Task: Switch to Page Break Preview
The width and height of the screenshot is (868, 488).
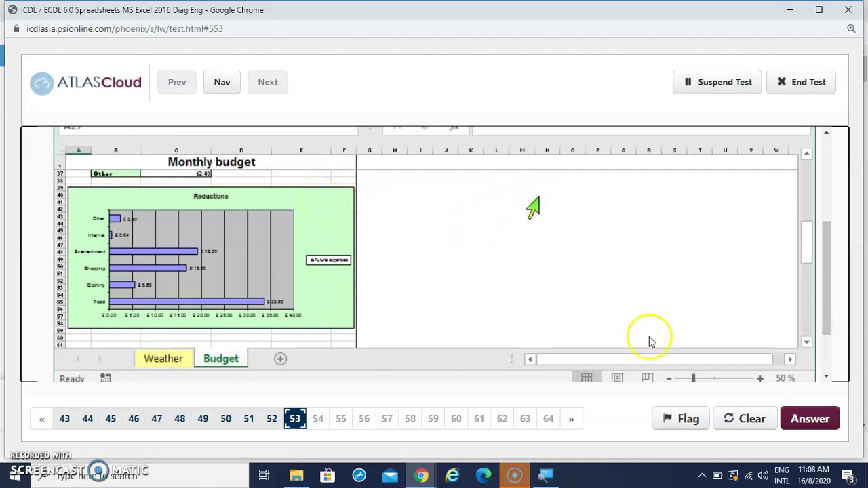Action: coord(647,378)
